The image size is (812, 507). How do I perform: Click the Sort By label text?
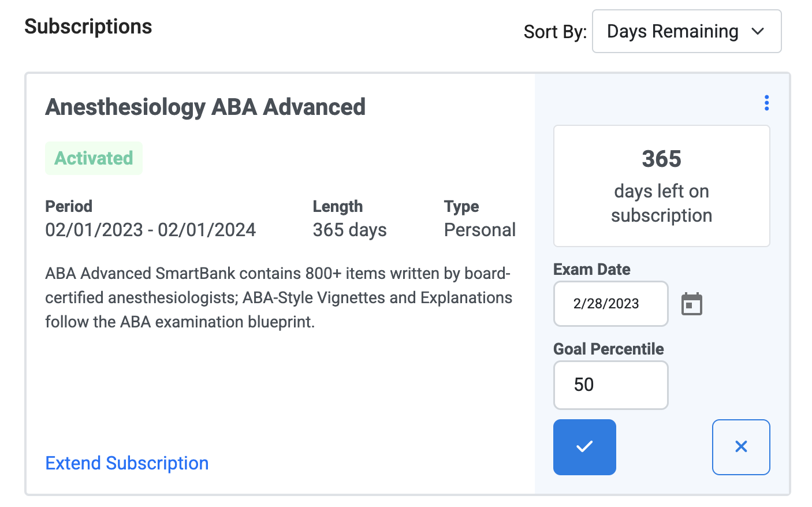click(x=555, y=32)
